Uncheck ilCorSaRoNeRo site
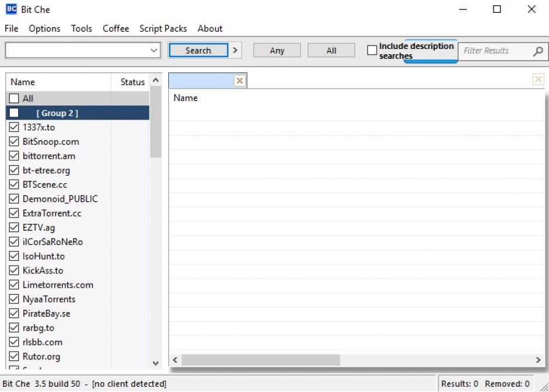Screen dimensions: 549x392 tap(14, 242)
